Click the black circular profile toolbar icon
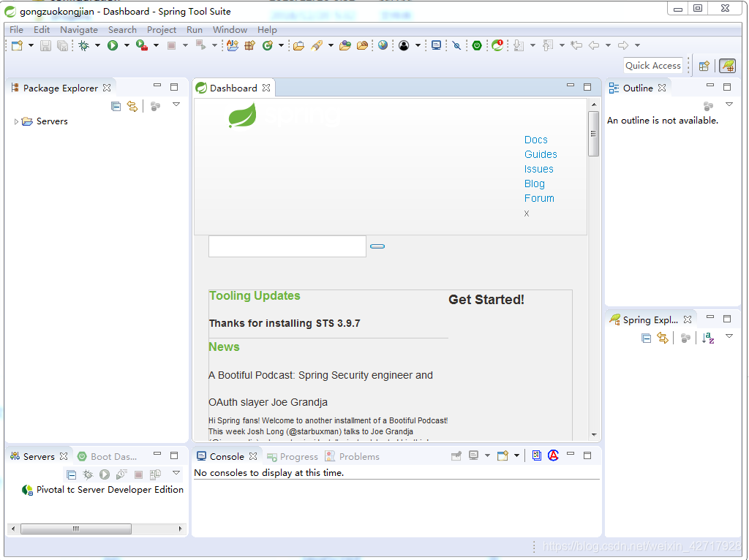The width and height of the screenshot is (749, 560). [x=404, y=45]
